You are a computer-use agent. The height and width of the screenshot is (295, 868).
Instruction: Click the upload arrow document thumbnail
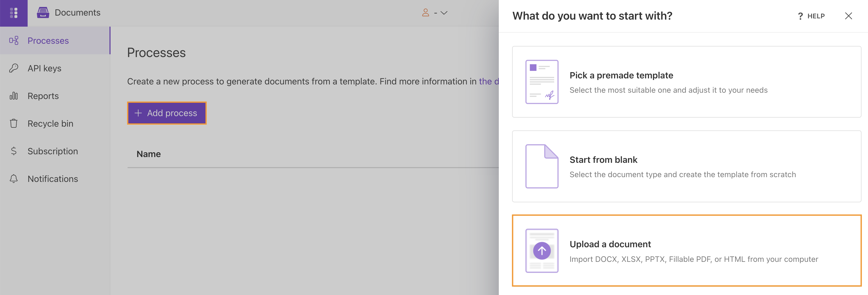[x=542, y=251]
